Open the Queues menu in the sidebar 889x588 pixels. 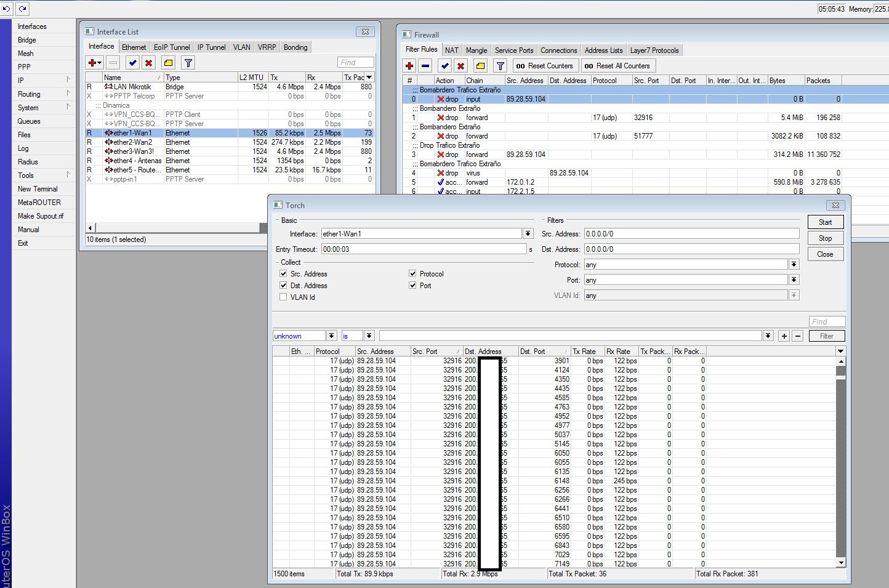click(29, 121)
